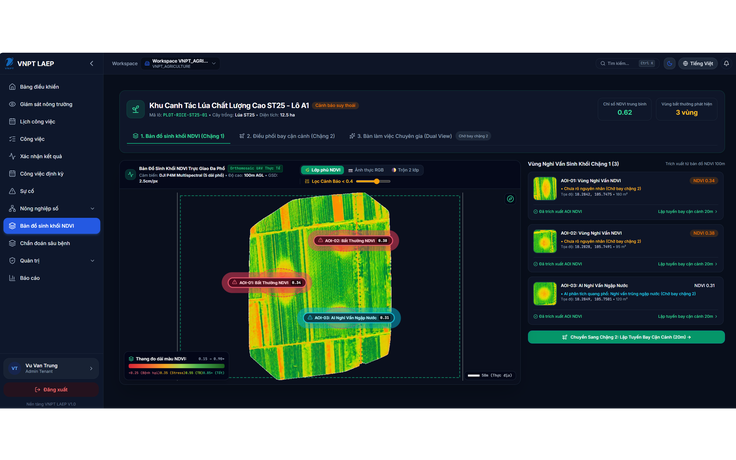Image resolution: width=736 pixels, height=460 pixels.
Task: Open the Tiếng Việt language selector
Action: 698,63
